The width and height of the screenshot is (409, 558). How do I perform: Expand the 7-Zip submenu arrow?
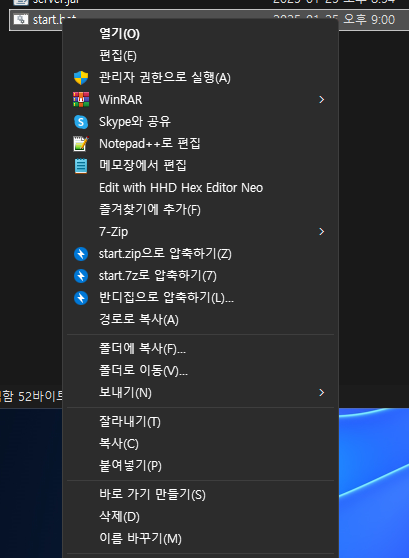coord(322,232)
